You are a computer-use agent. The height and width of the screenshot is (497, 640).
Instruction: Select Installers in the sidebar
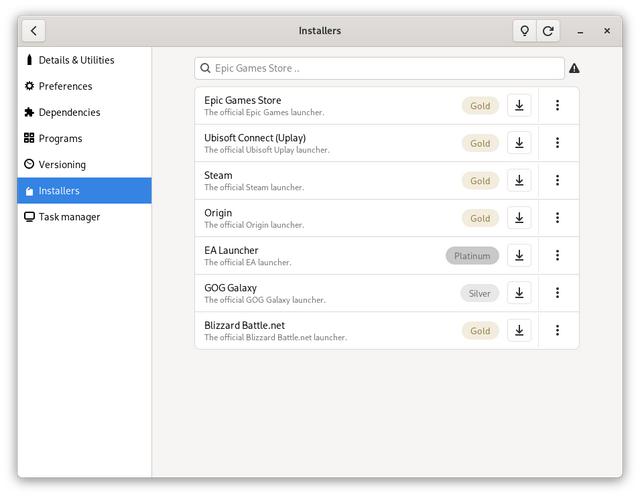(84, 191)
